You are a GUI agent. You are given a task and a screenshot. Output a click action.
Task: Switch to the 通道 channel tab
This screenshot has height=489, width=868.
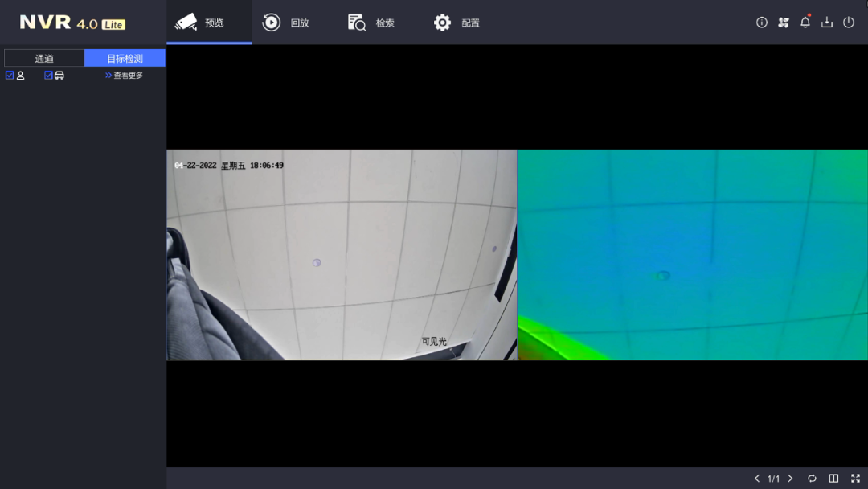coord(43,57)
